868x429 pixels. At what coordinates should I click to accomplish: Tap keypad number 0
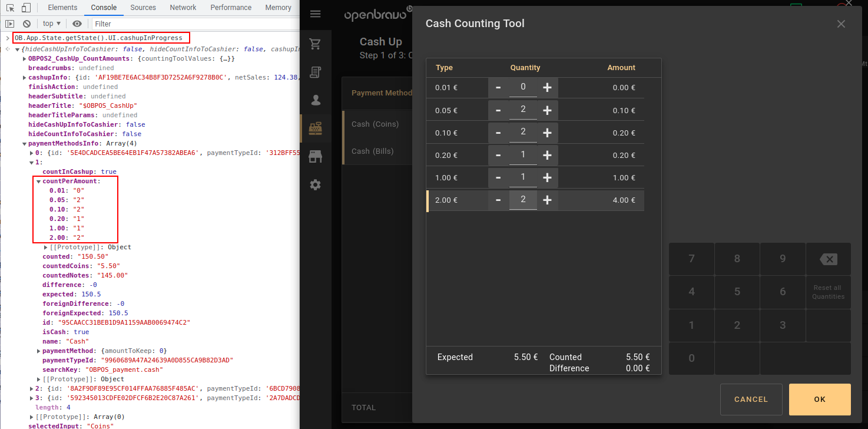click(x=691, y=358)
